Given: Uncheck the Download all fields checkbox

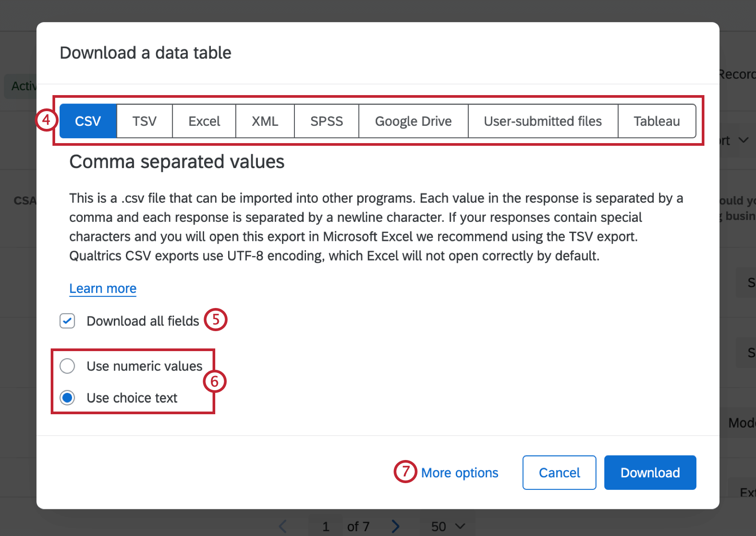Looking at the screenshot, I should point(67,321).
